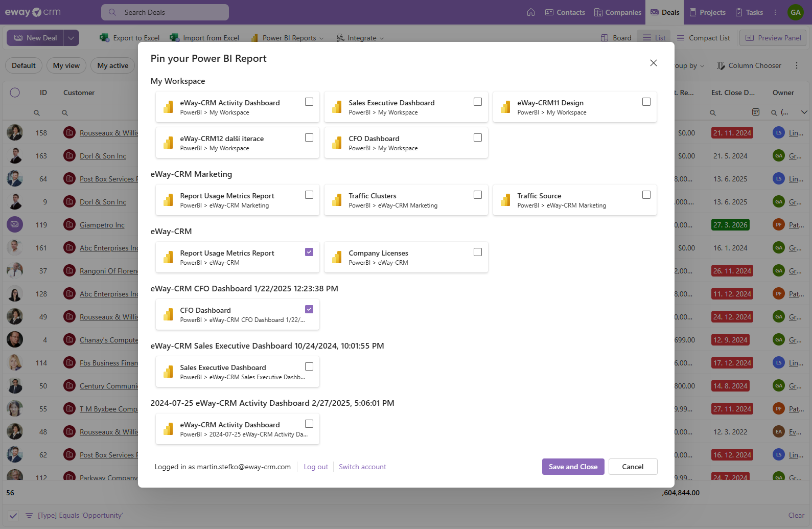This screenshot has height=529, width=812.
Task: Click the Import from Excel icon
Action: point(174,38)
